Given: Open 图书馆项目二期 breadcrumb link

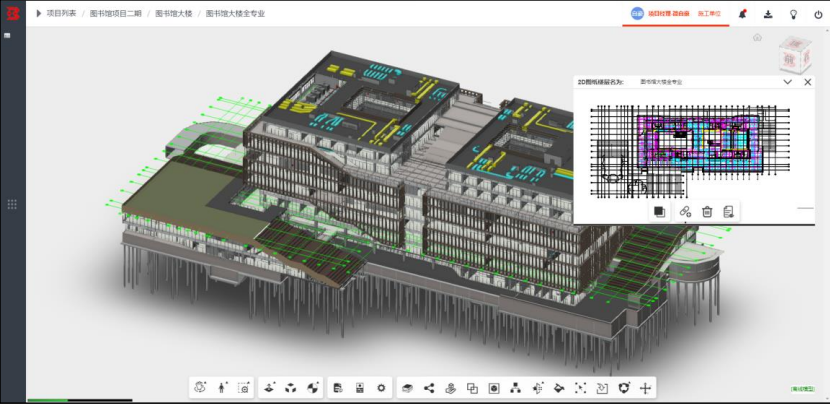Looking at the screenshot, I should [115, 14].
